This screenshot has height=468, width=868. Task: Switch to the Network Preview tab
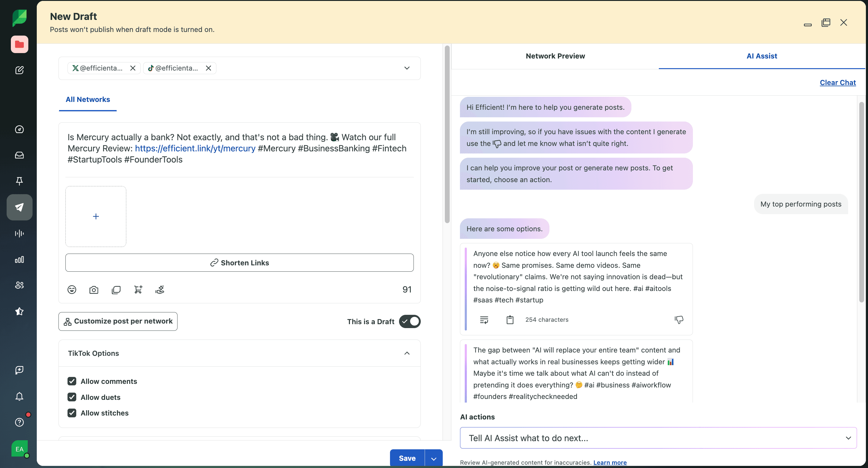(555, 56)
